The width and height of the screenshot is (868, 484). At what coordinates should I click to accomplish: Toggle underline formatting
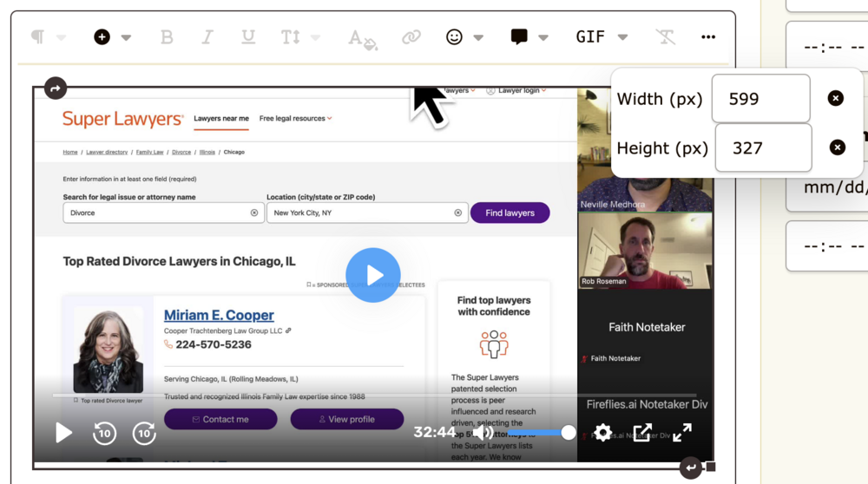click(x=248, y=37)
